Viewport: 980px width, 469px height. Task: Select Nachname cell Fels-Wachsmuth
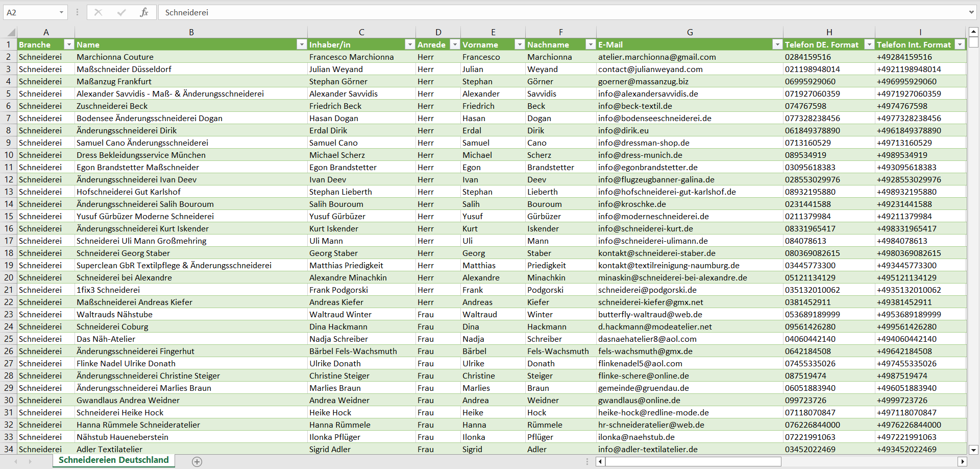coord(560,351)
